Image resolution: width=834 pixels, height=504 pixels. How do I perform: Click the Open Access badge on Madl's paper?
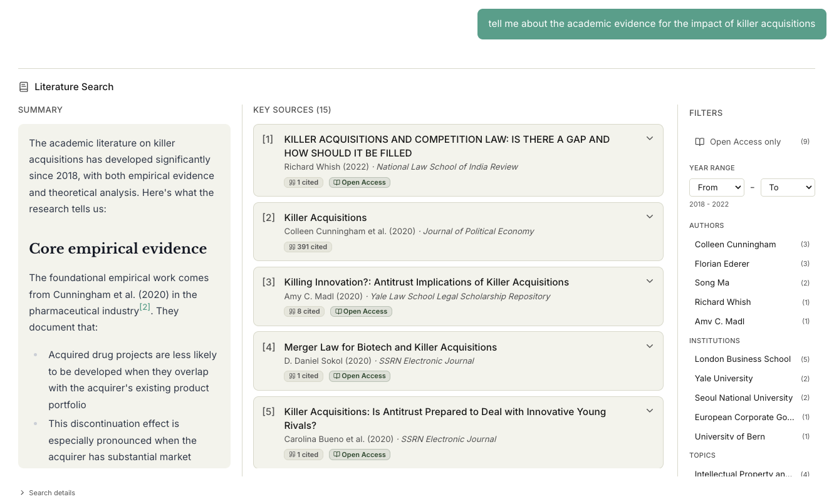click(x=361, y=311)
